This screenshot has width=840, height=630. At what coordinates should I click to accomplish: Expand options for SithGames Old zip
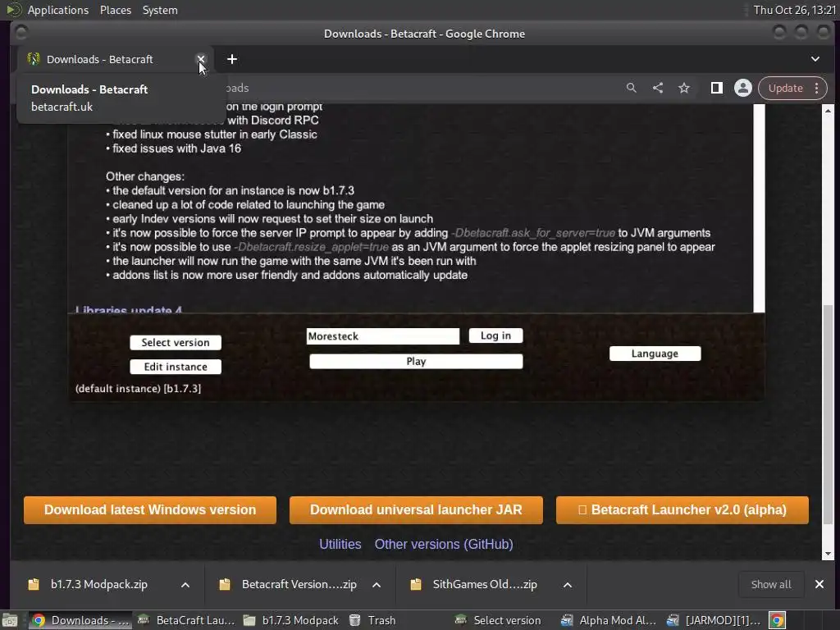(568, 584)
